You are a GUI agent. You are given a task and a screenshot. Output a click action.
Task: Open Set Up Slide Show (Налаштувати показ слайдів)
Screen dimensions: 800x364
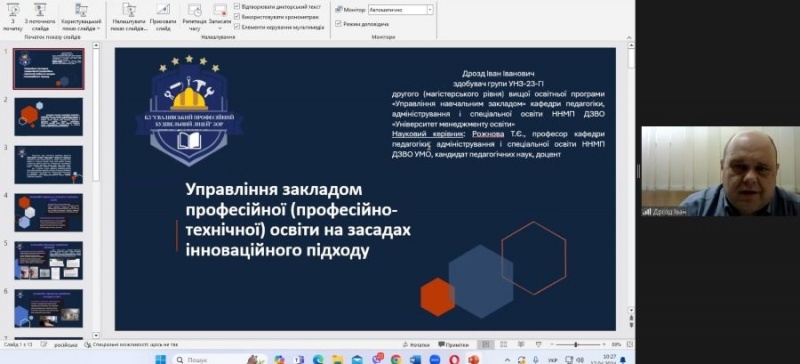coord(129,17)
